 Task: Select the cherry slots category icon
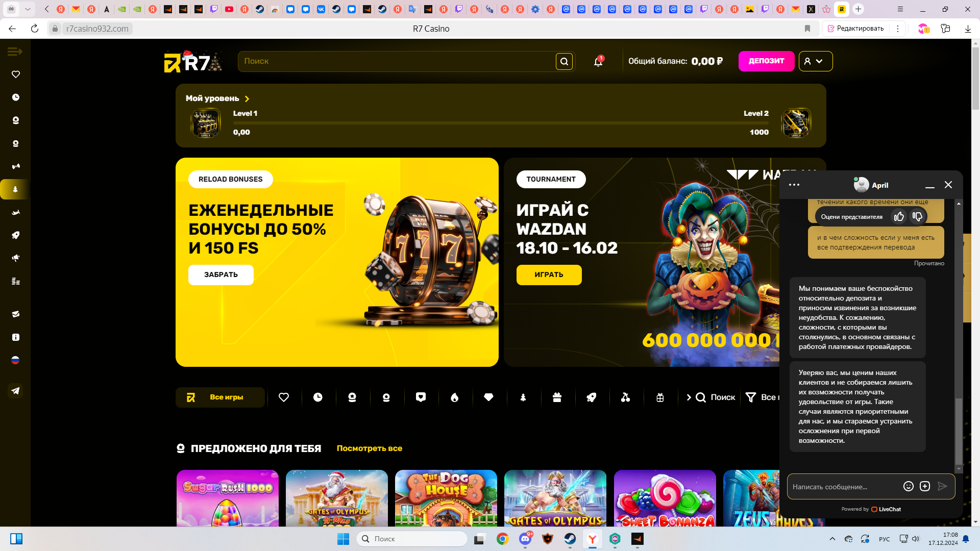coord(626,397)
